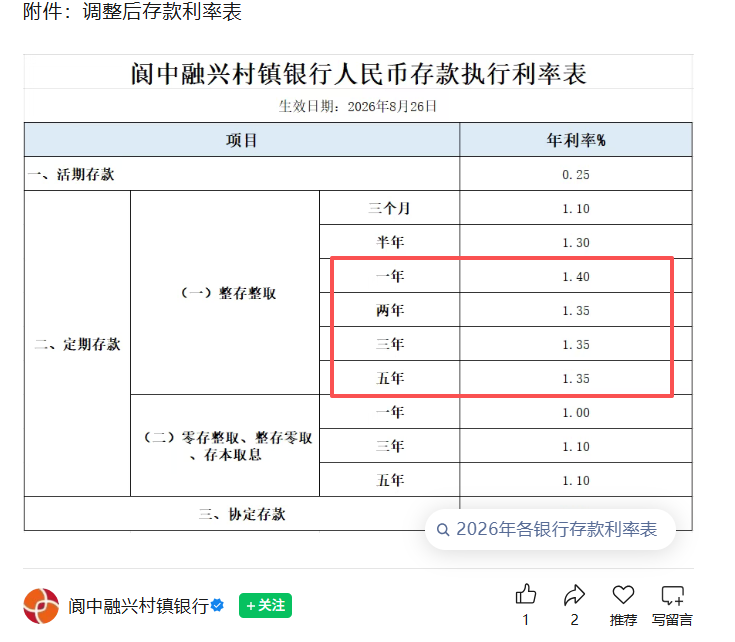Viewport: 735px width, 642px height.
Task: Click the table title 阆中融兴村镇银行人民币存款执行利率表
Action: click(359, 74)
